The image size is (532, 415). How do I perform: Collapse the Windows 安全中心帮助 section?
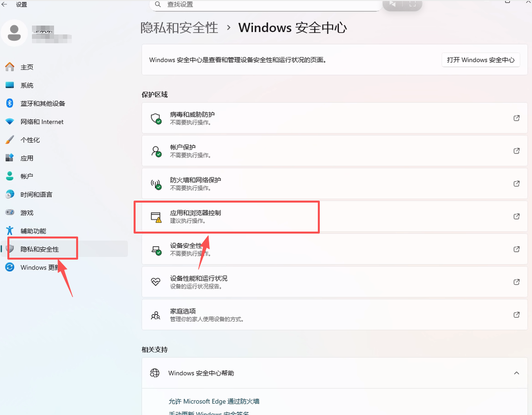coord(516,373)
